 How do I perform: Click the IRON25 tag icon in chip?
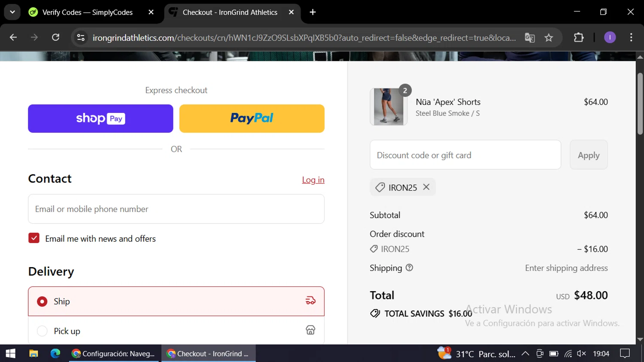coord(380,187)
